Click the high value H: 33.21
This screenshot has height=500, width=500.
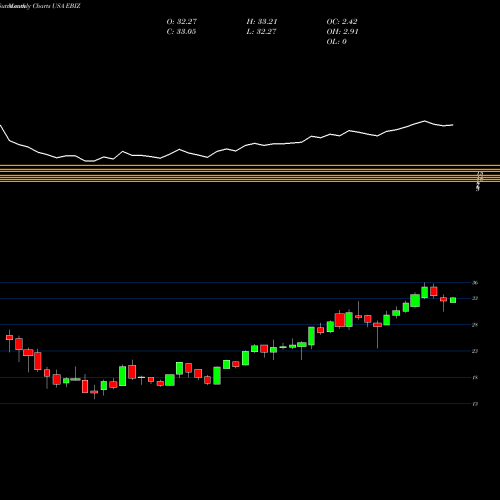(x=262, y=22)
